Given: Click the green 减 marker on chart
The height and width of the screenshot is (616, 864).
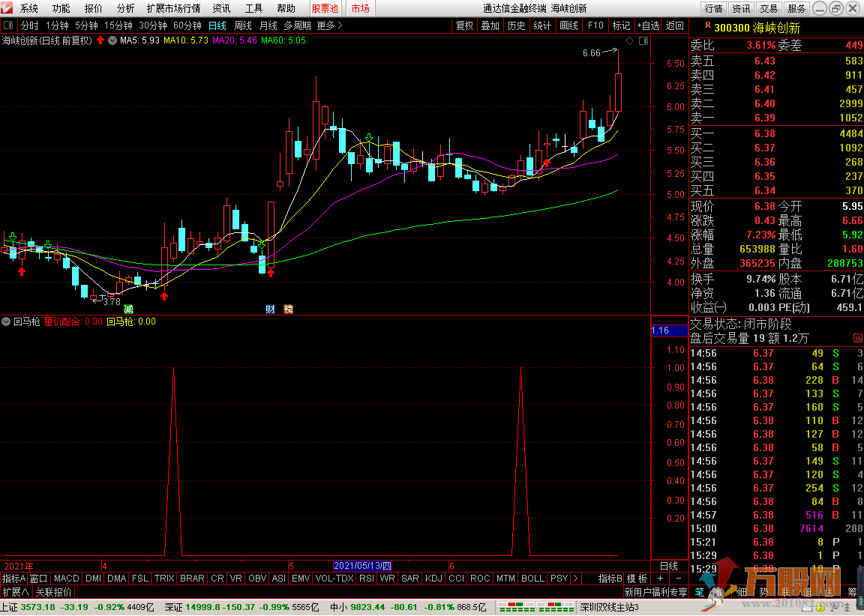Looking at the screenshot, I should pos(128,309).
